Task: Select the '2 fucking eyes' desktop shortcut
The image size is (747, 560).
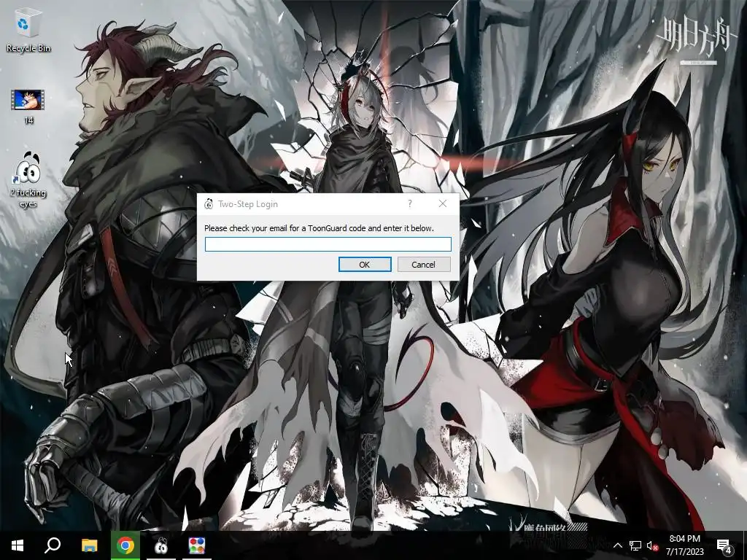Action: (x=28, y=180)
